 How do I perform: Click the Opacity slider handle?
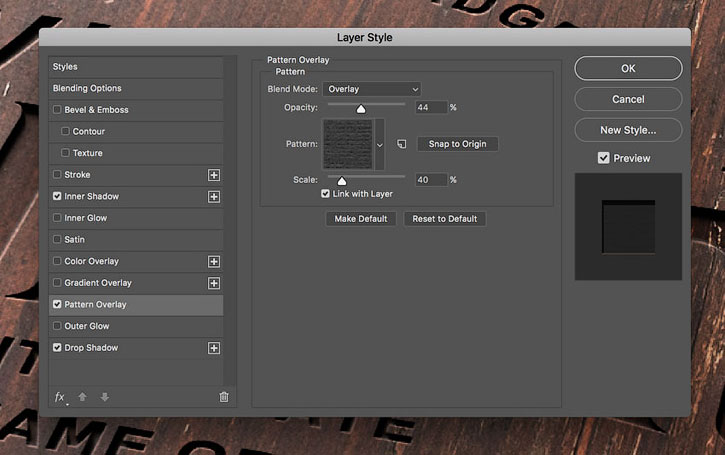point(361,109)
